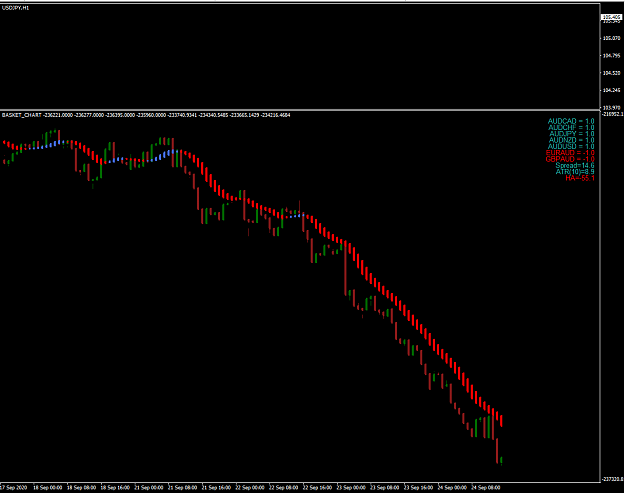Click the 23 Sep 16:00 time label
This screenshot has height=493, width=625.
419,487
